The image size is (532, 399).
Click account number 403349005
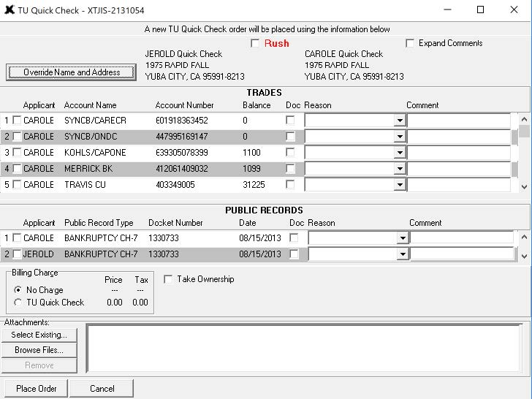click(175, 185)
